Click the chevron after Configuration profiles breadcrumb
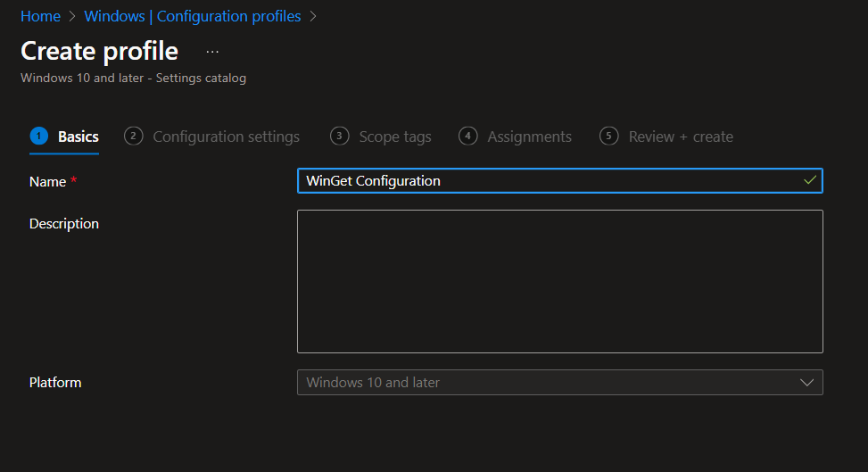868x472 pixels. point(313,16)
